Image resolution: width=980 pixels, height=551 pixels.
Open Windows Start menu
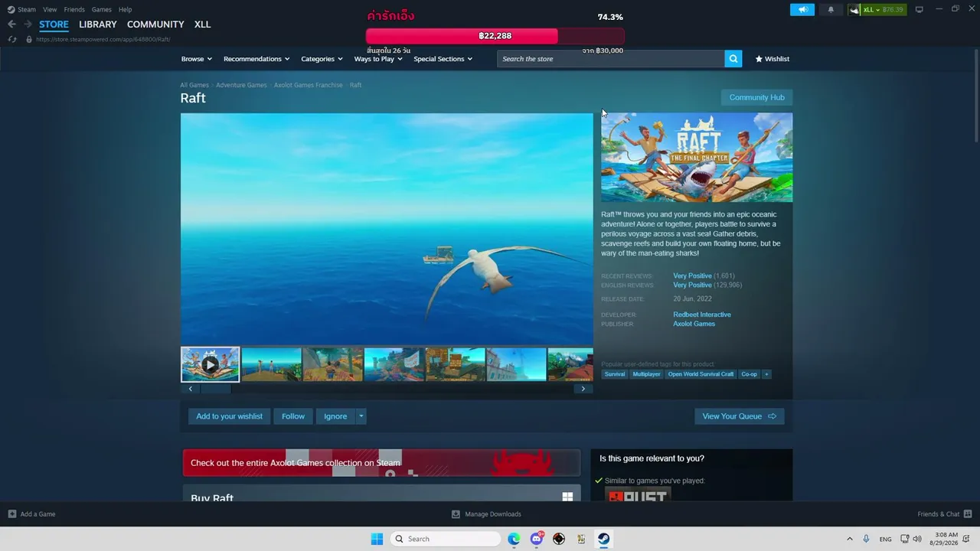377,539
